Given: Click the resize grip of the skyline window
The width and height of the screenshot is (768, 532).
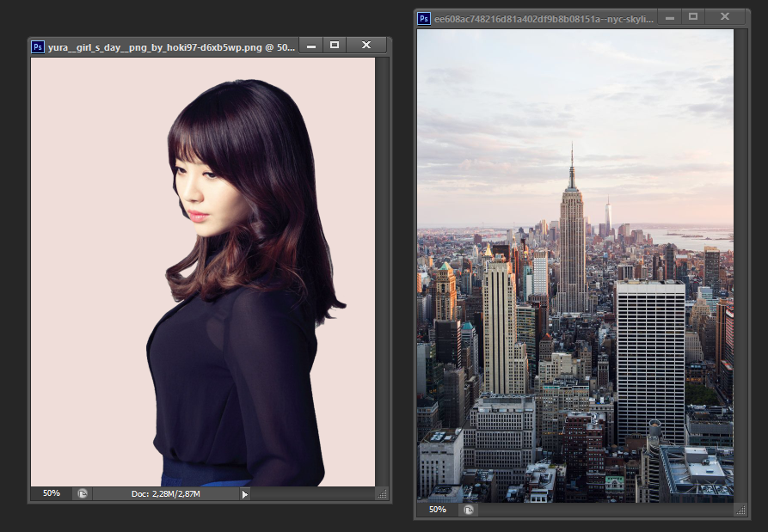Looking at the screenshot, I should 740,510.
